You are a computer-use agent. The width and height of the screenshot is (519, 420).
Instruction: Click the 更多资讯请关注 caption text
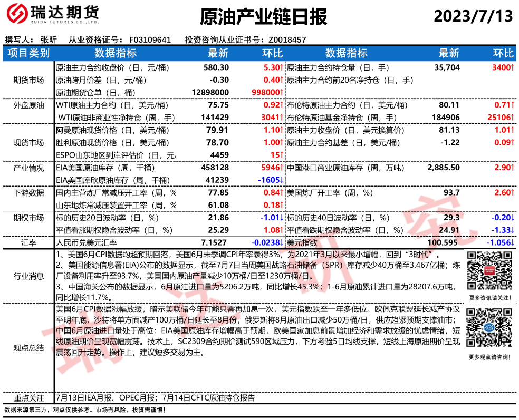point(488,297)
